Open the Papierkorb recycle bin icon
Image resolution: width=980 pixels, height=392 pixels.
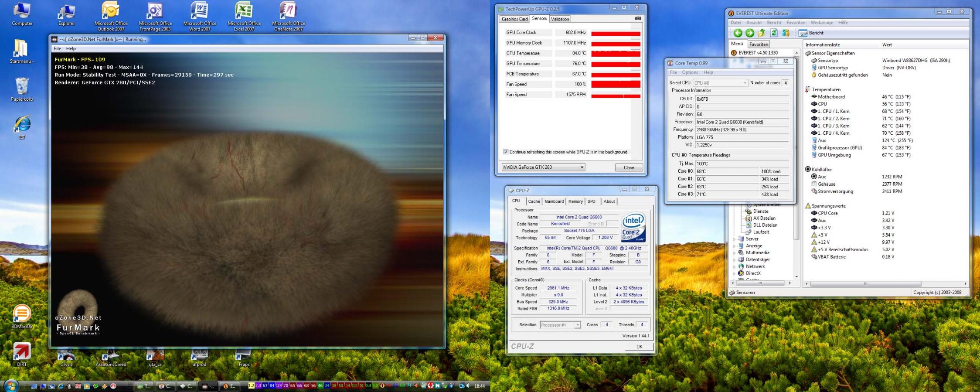point(22,90)
